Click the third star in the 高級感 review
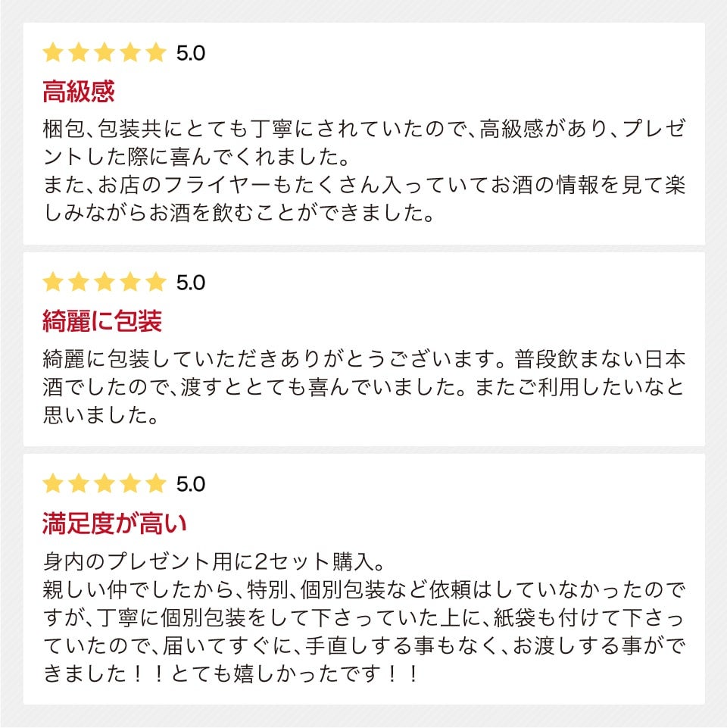Screen dimensions: 727x728 click(x=105, y=53)
